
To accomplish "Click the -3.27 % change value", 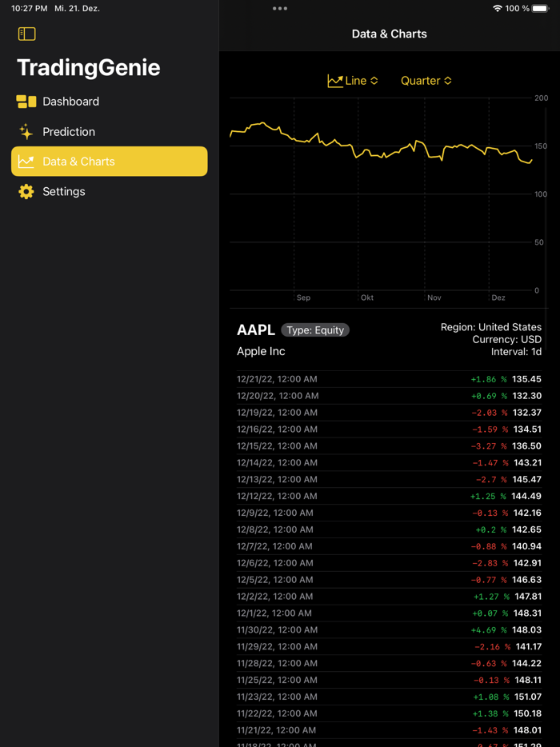I will (x=490, y=446).
